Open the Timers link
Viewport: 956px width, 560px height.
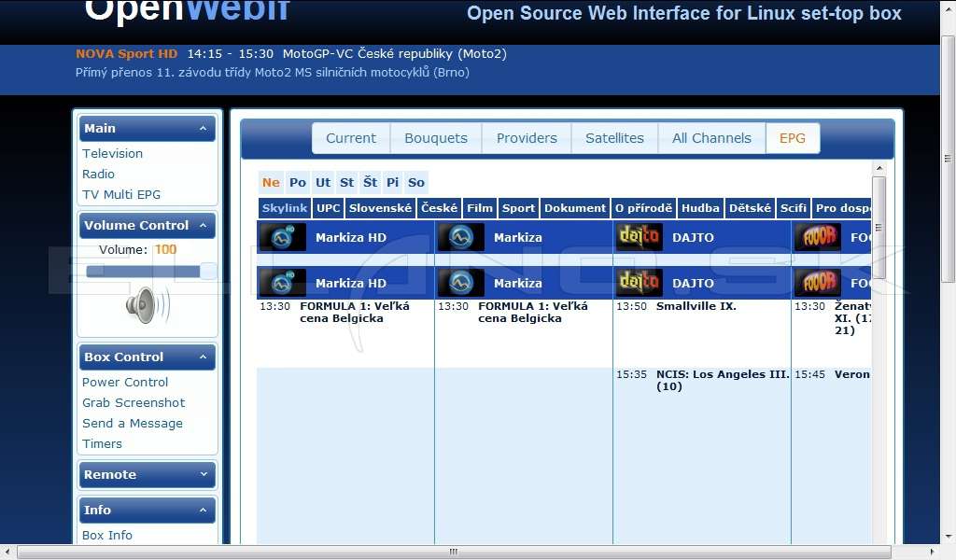click(102, 443)
